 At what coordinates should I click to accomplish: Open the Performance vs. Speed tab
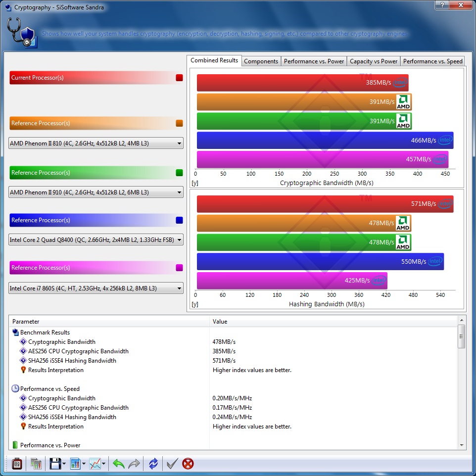click(x=432, y=61)
